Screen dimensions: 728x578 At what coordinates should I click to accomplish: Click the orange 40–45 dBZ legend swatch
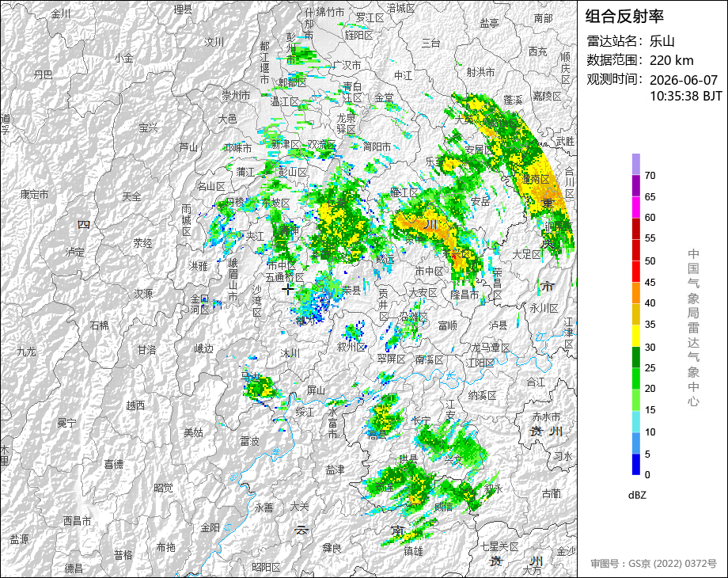636,293
